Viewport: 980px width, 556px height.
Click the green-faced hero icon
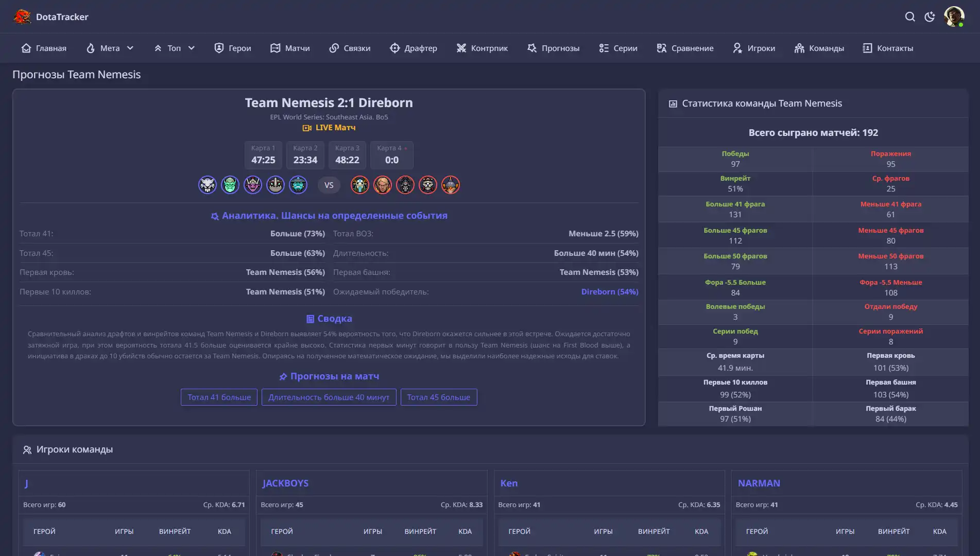pyautogui.click(x=230, y=185)
